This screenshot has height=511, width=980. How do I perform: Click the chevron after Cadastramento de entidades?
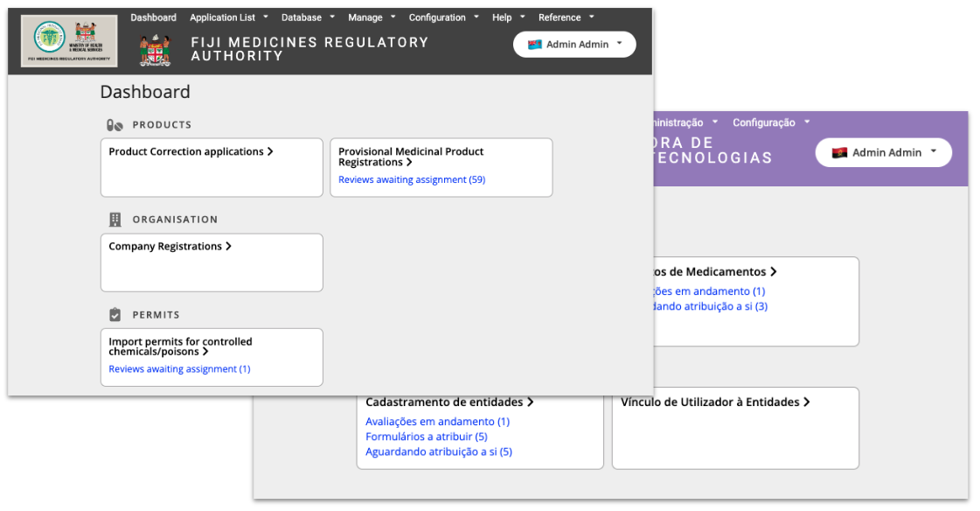tap(530, 402)
